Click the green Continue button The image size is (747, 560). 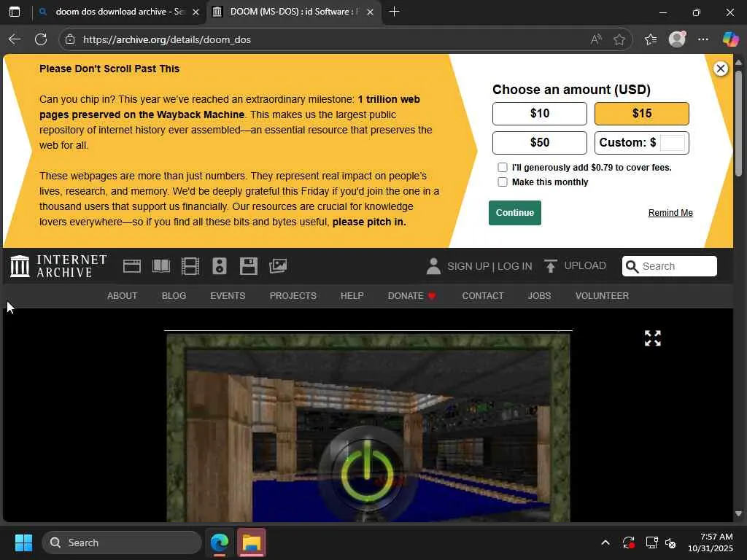[x=514, y=212]
